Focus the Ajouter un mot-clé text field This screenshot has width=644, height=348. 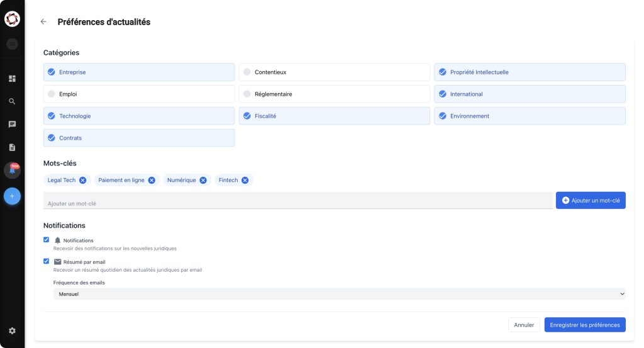click(x=297, y=203)
